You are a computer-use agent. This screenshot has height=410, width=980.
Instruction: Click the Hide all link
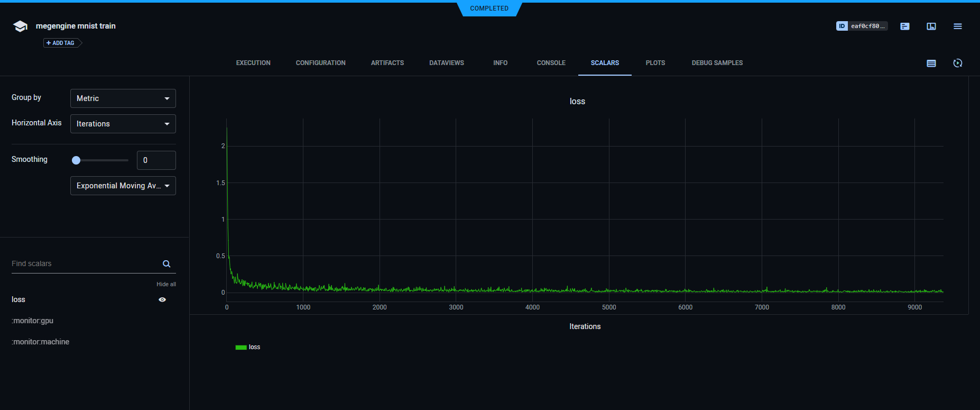pos(166,284)
